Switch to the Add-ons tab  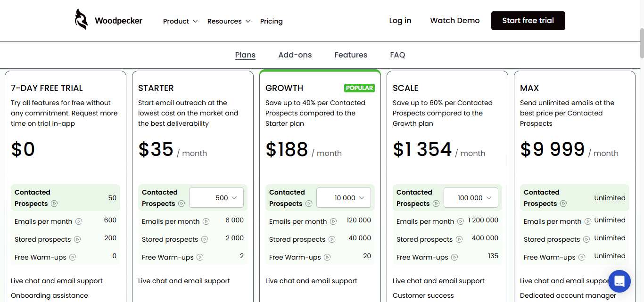pyautogui.click(x=295, y=55)
